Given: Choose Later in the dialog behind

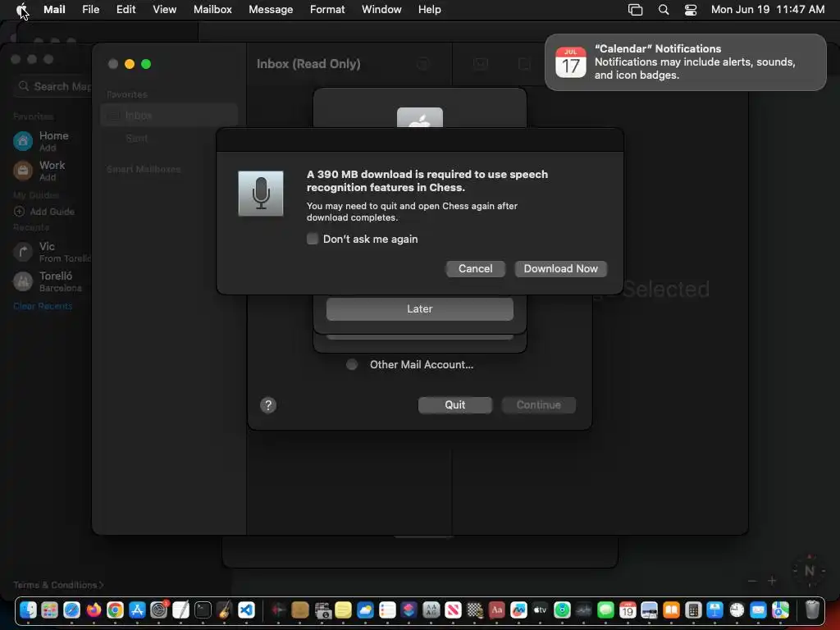Looking at the screenshot, I should (419, 309).
